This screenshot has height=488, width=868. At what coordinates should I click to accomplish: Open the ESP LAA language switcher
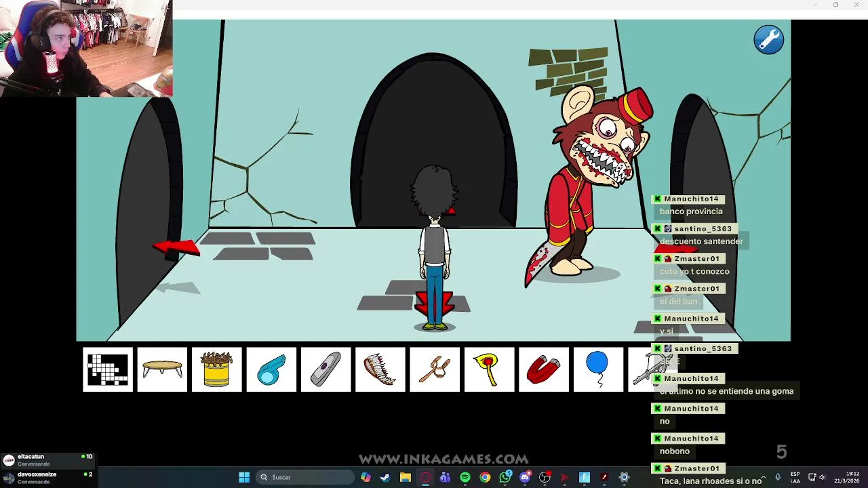(x=795, y=477)
